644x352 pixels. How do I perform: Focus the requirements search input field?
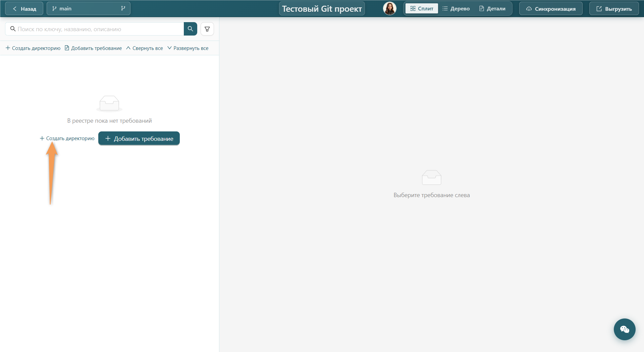tap(95, 29)
